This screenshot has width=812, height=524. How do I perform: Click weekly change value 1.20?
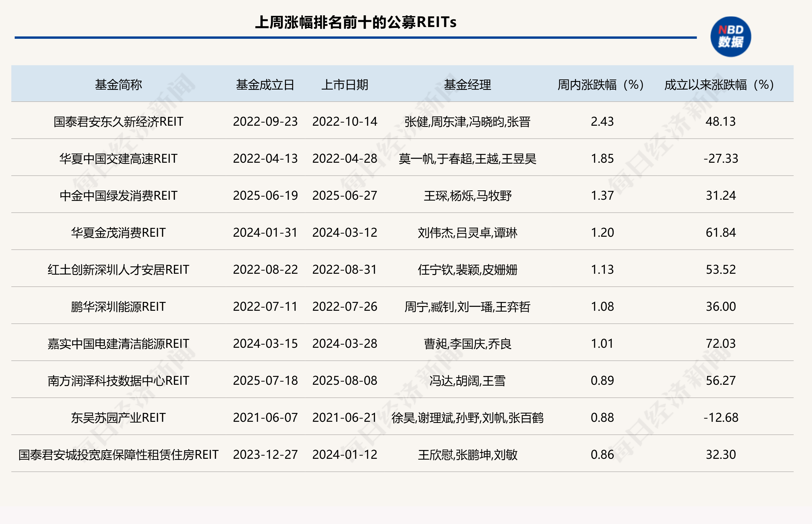[x=602, y=233]
